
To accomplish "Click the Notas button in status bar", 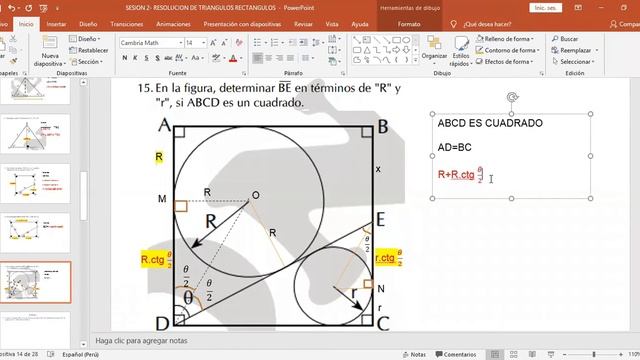I will 414,354.
